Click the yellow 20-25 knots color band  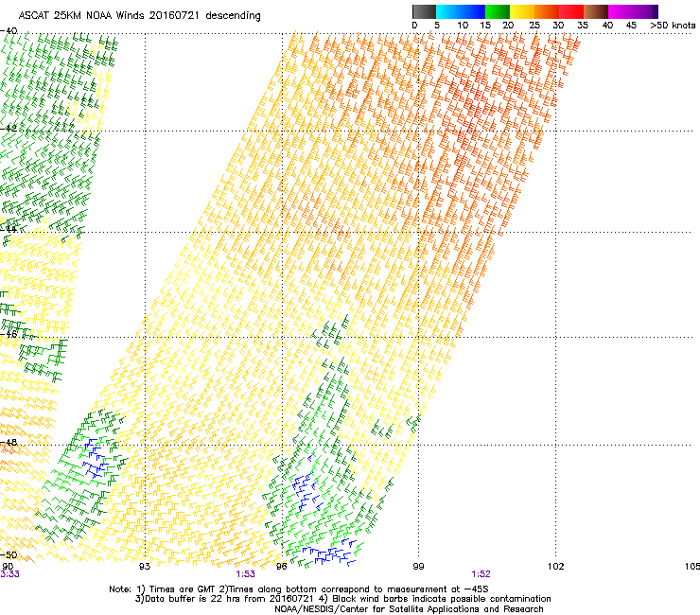point(522,11)
